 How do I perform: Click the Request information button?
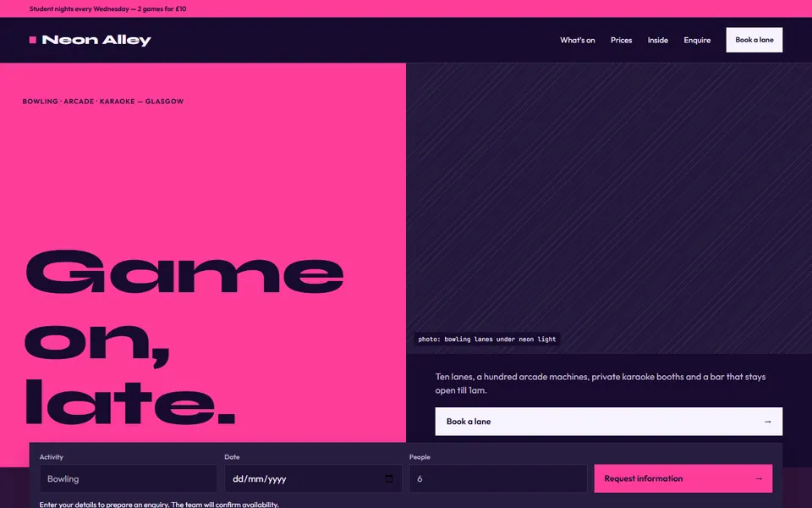coord(683,478)
